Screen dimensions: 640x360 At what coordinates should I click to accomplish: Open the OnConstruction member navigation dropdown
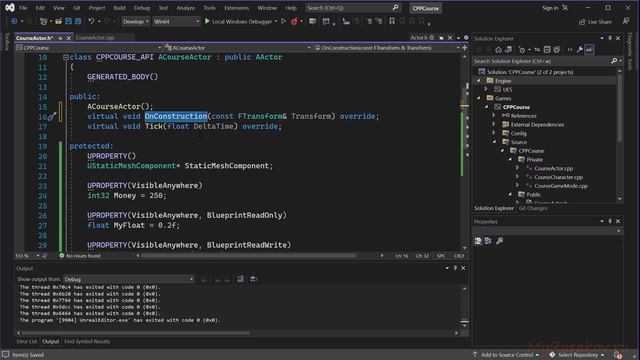[387, 48]
